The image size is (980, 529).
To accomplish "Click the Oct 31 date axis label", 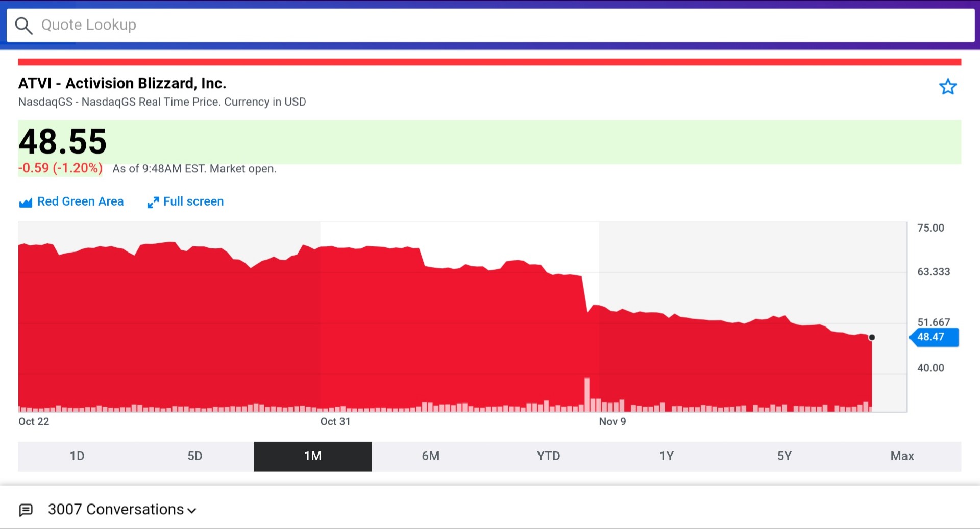I will [335, 421].
